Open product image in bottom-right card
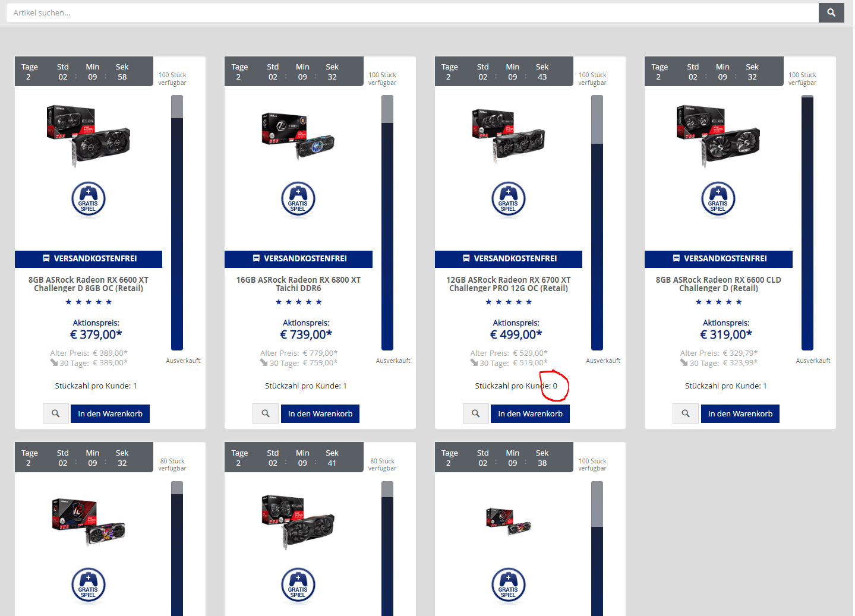 (509, 522)
